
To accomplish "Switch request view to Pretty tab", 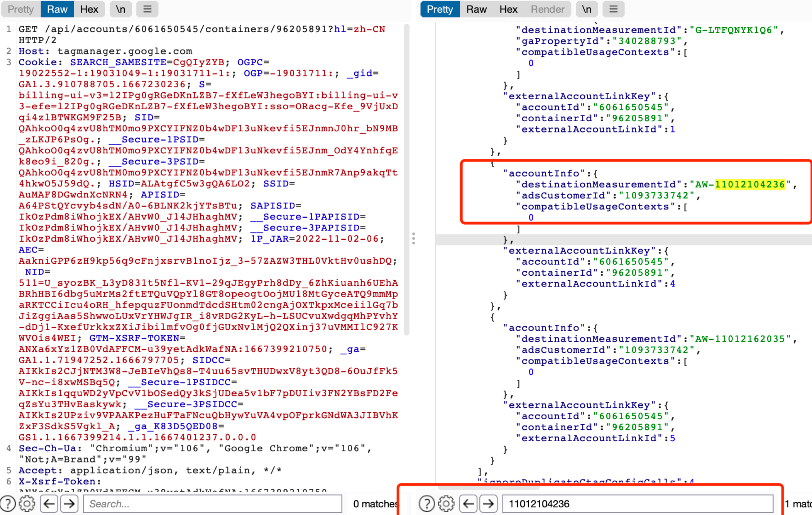I will (x=21, y=9).
